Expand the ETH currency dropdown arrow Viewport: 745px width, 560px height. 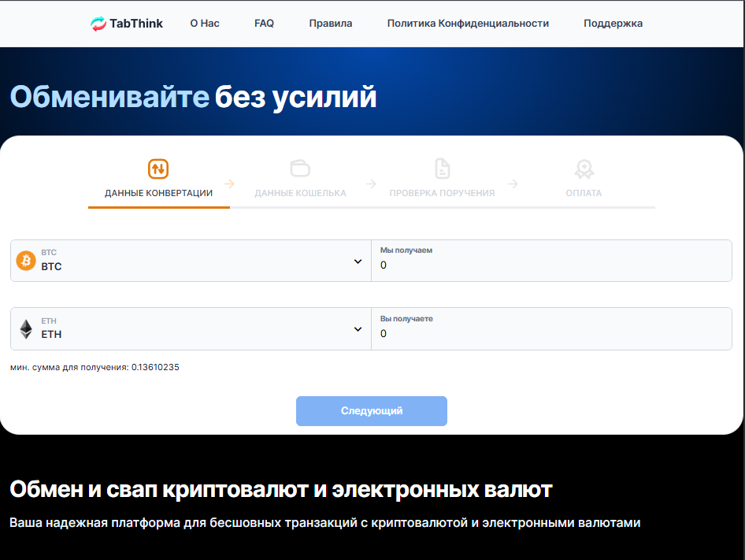(358, 329)
